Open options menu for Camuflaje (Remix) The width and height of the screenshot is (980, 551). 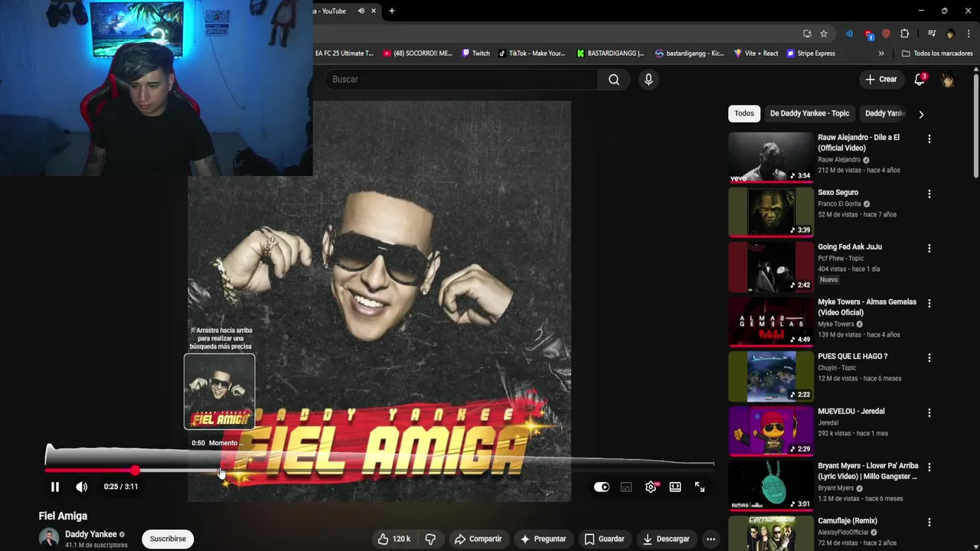(929, 523)
